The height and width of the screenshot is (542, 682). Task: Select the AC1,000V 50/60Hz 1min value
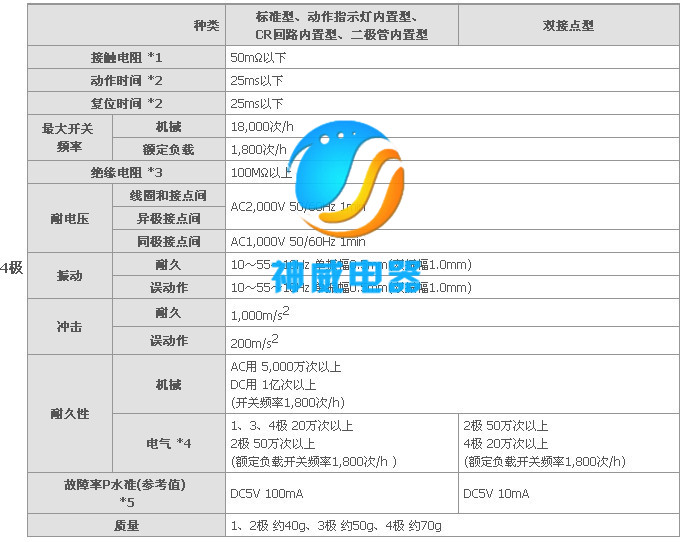coord(298,241)
